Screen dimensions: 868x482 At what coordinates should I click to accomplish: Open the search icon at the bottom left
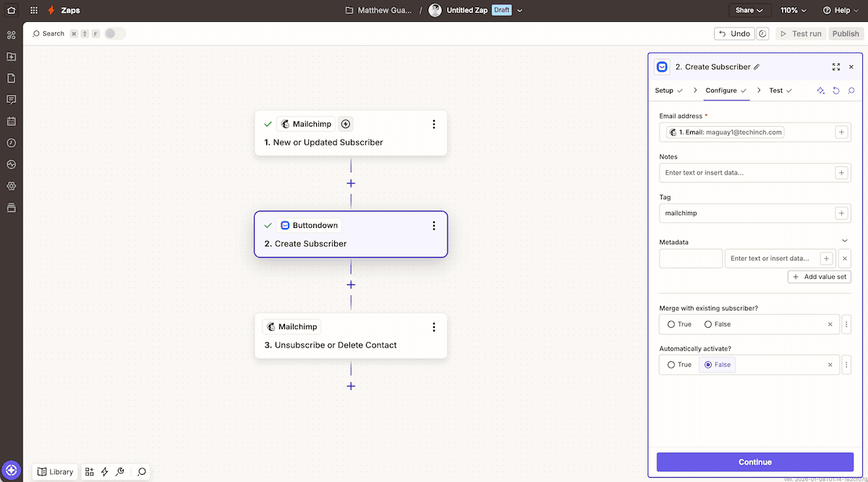142,472
